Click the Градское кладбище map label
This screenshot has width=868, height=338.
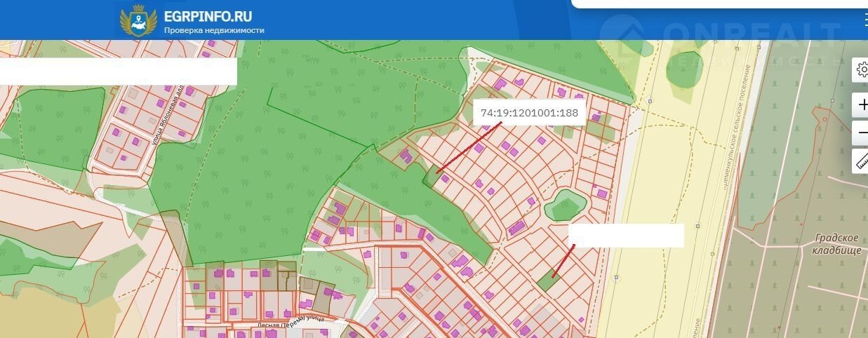point(838,244)
